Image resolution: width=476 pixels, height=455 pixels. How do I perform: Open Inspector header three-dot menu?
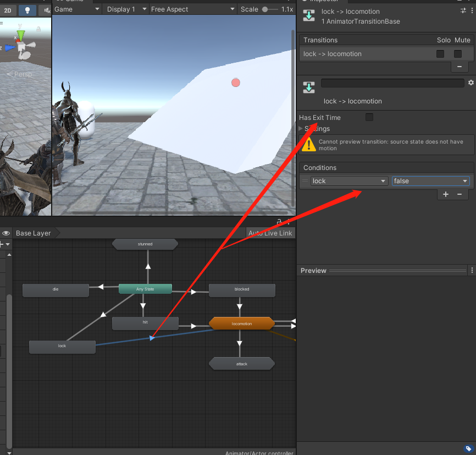coord(472,10)
